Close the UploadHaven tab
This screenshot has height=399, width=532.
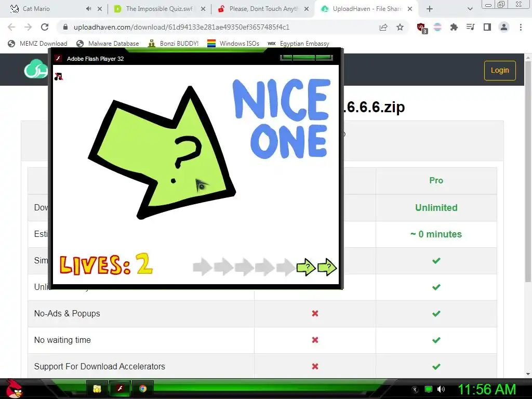(x=410, y=9)
